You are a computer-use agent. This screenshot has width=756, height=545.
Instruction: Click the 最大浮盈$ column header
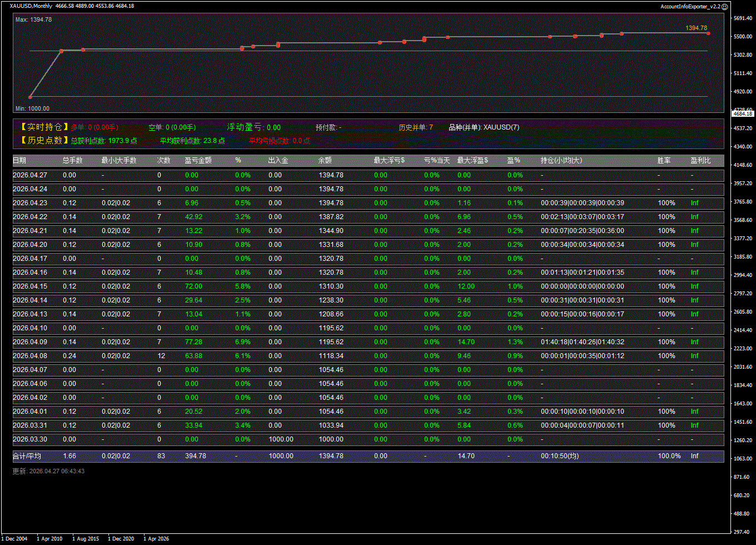[x=472, y=161]
